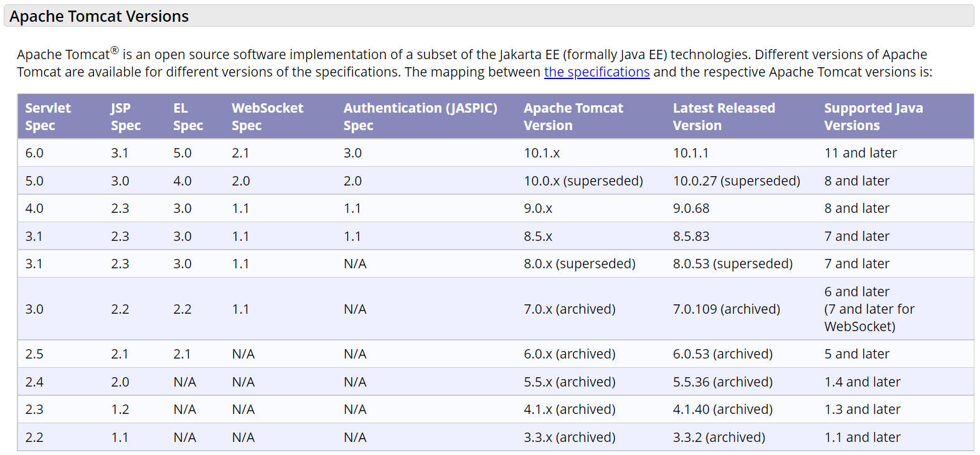This screenshot has height=455, width=980.
Task: Open 'the specifications' hyperlink
Action: (596, 72)
